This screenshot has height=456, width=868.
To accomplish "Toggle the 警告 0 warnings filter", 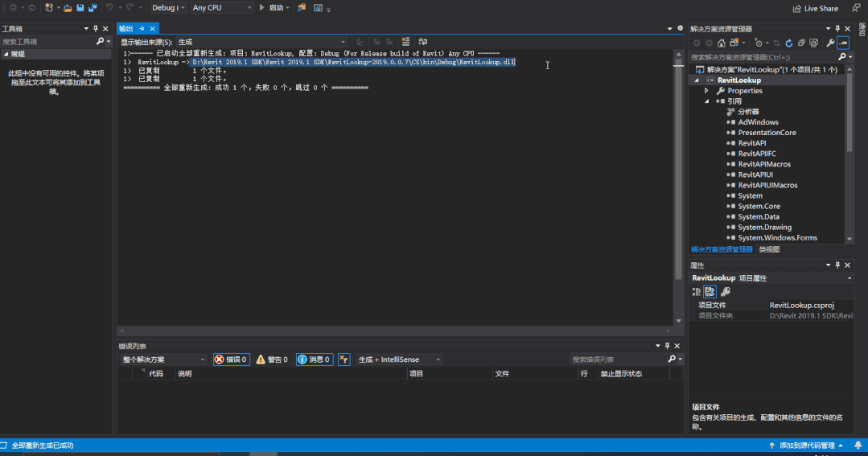I will (272, 359).
